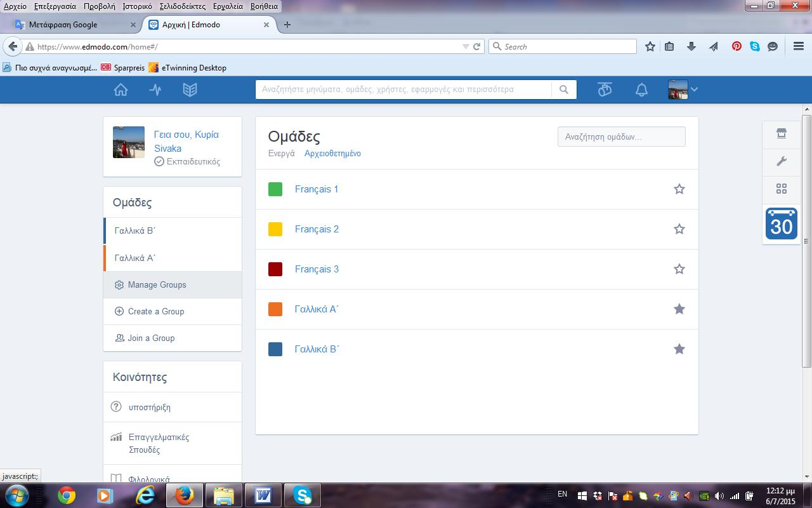812x508 pixels.
Task: Open Γαλλικά Β΄ in the main list
Action: [317, 349]
